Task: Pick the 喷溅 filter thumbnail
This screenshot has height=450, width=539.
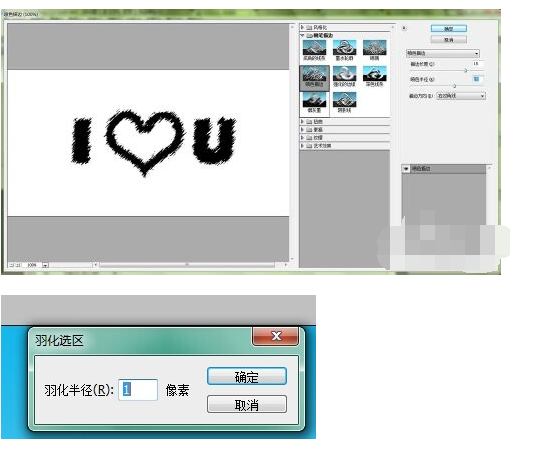Action: coord(374,51)
